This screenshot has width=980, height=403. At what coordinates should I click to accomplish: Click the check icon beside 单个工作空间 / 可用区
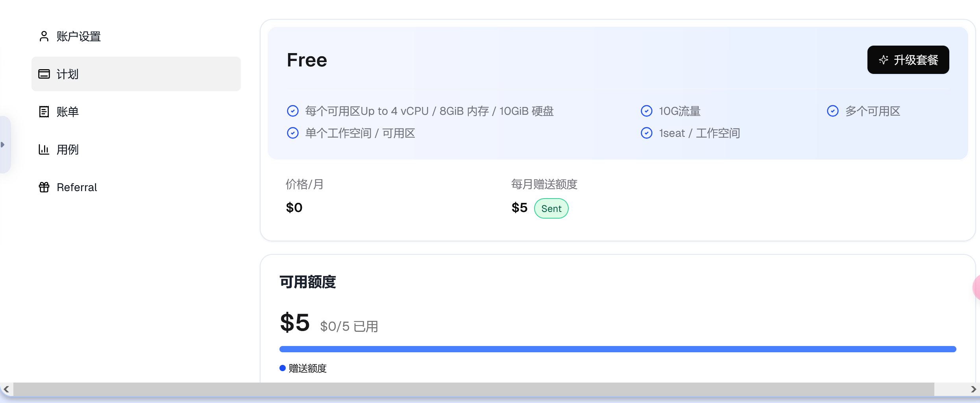coord(293,133)
